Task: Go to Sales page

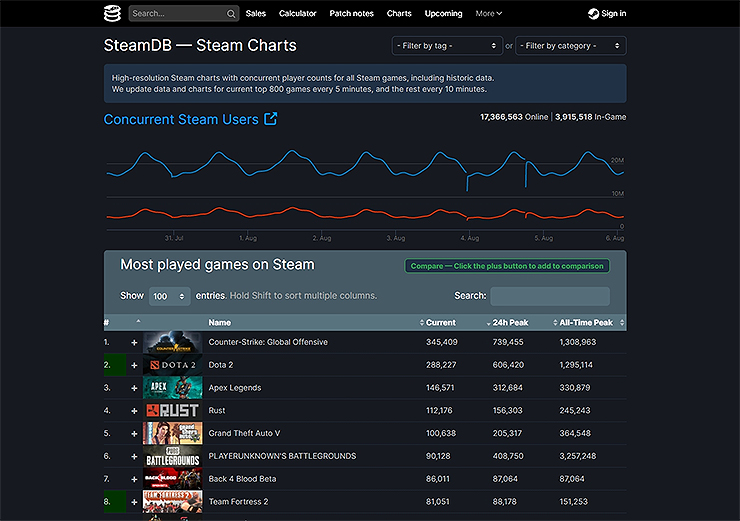Action: click(x=256, y=14)
